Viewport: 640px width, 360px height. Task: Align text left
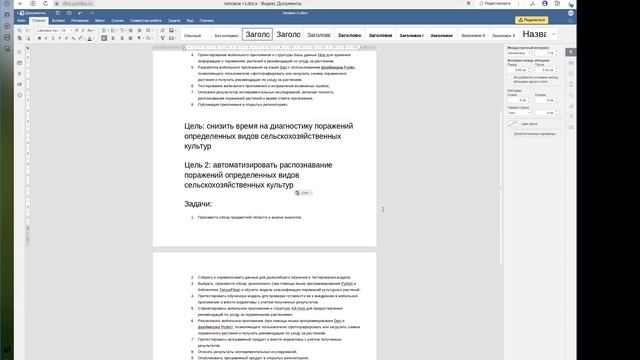click(x=104, y=38)
